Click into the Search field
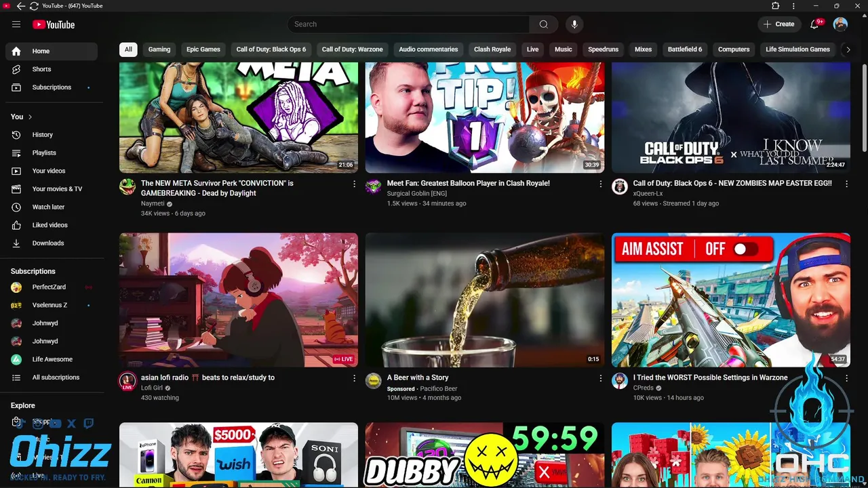The image size is (868, 488). tap(409, 24)
